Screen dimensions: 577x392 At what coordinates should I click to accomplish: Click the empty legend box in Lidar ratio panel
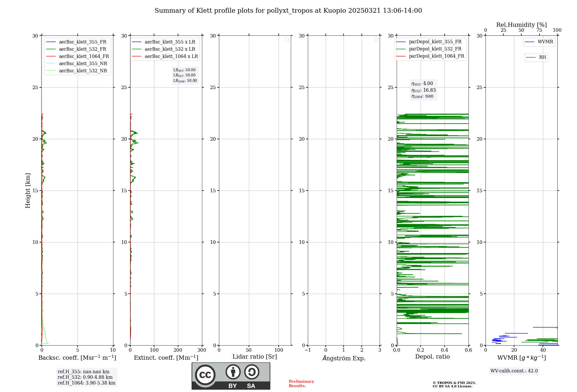click(x=287, y=40)
